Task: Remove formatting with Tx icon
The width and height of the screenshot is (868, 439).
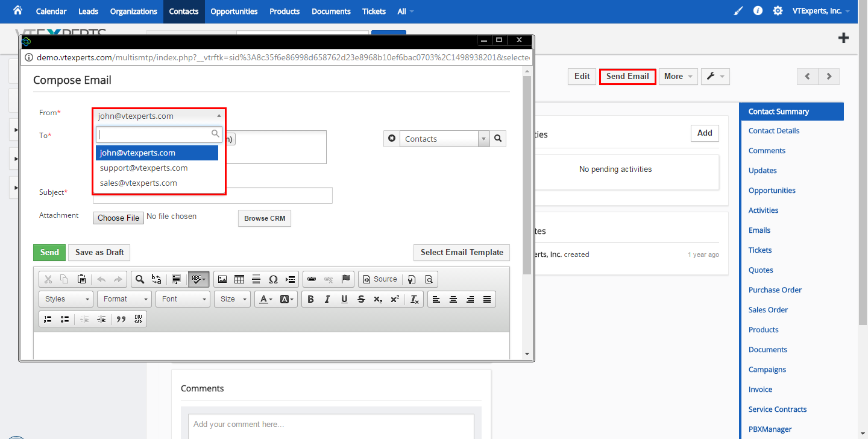Action: 415,299
